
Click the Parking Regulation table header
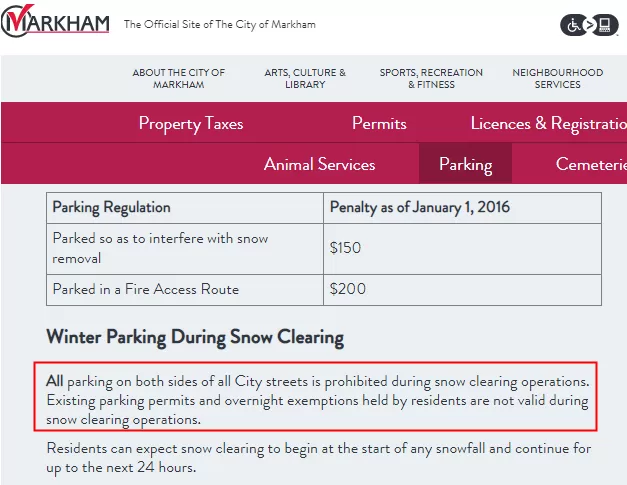point(185,208)
